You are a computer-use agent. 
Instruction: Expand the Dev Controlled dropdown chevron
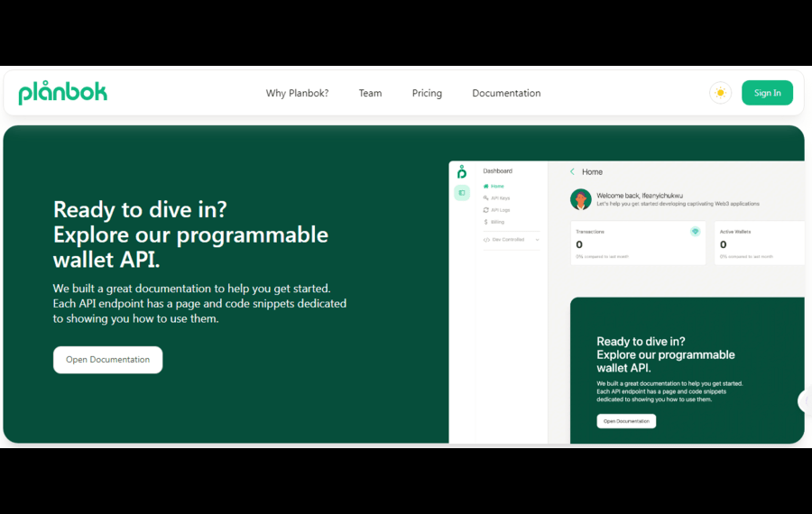pyautogui.click(x=537, y=240)
